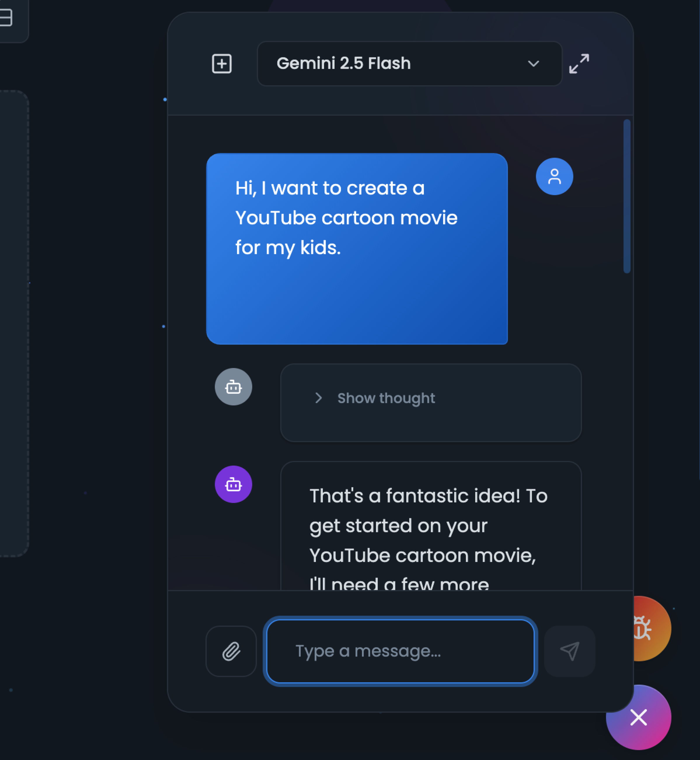
Task: Click the blue user message bubble
Action: pos(356,249)
